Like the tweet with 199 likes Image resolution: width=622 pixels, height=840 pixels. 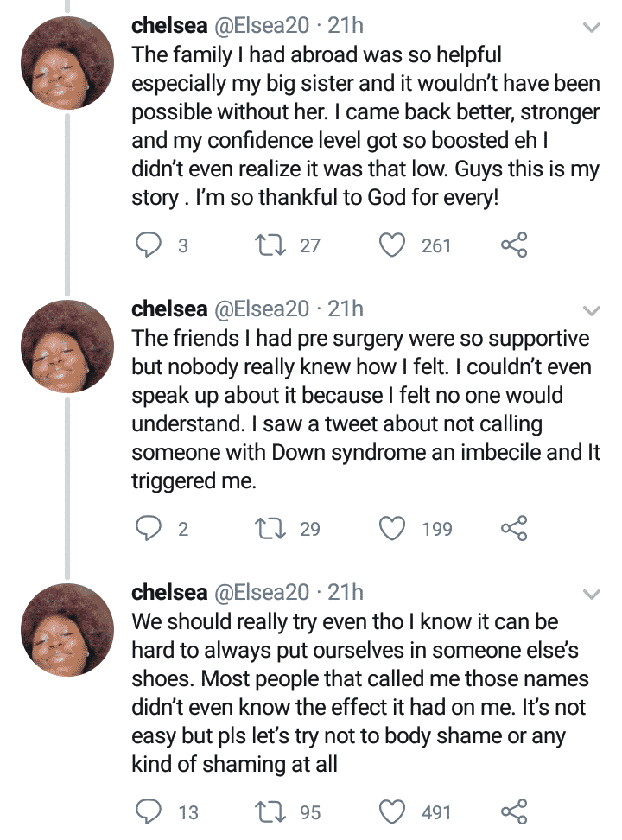pyautogui.click(x=392, y=529)
